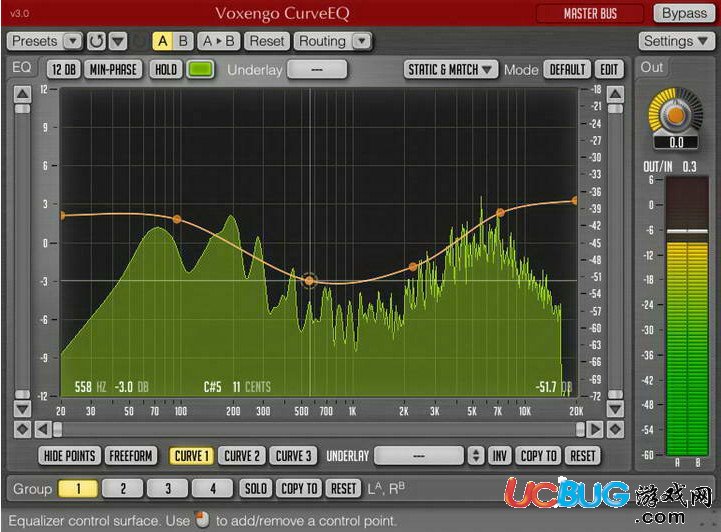Open the Settings menu
Image resolution: width=721 pixels, height=532 pixels.
pyautogui.click(x=675, y=41)
